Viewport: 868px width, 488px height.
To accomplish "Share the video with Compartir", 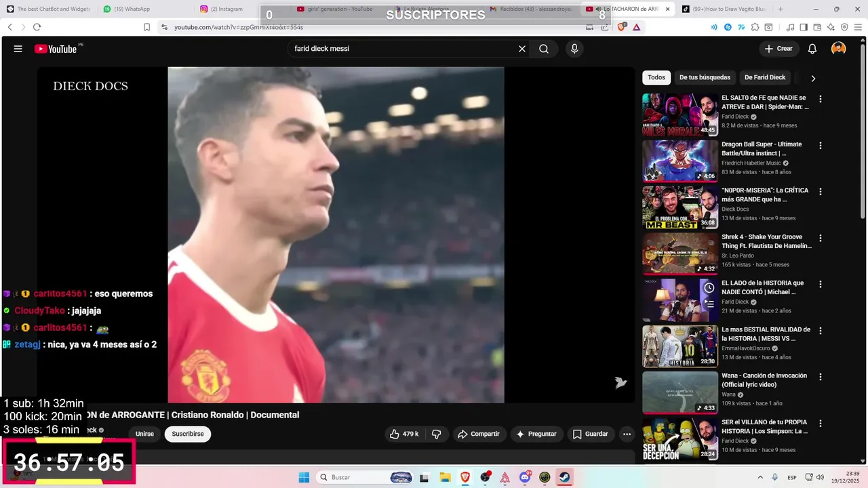I will (479, 434).
